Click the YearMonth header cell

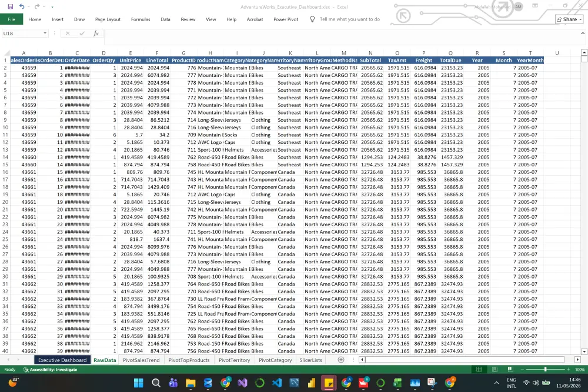click(x=530, y=61)
